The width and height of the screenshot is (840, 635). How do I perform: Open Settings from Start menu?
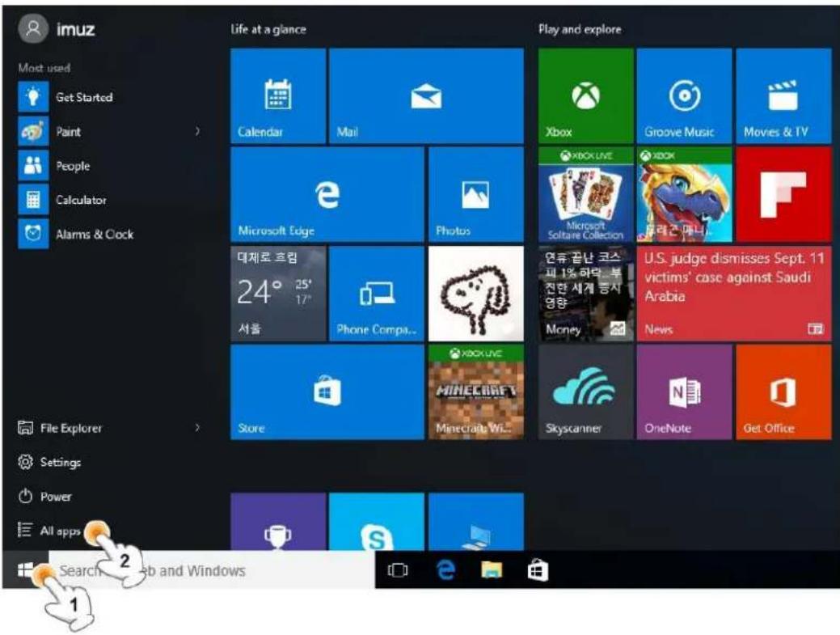tap(49, 462)
